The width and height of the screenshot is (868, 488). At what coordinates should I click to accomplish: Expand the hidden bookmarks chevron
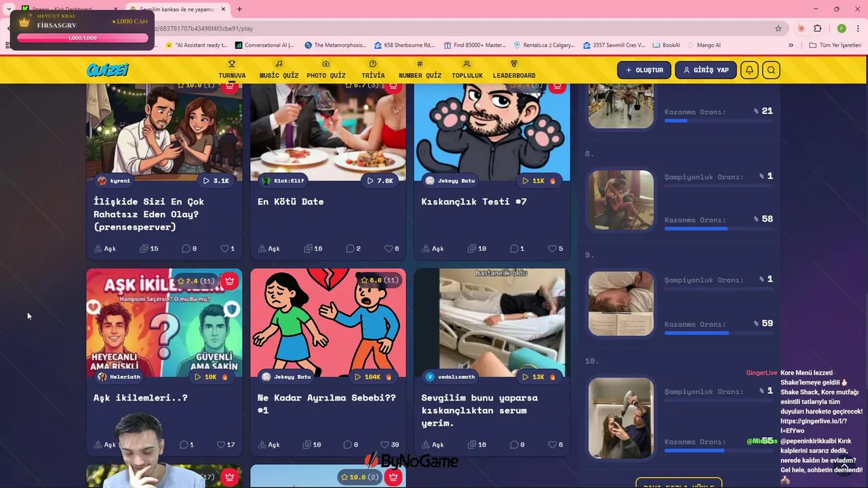pos(791,45)
